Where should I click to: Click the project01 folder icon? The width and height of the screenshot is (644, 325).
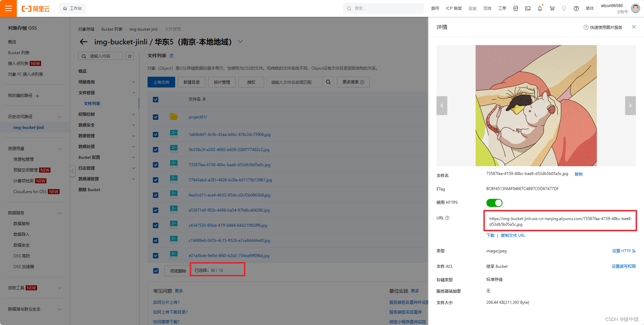(174, 116)
